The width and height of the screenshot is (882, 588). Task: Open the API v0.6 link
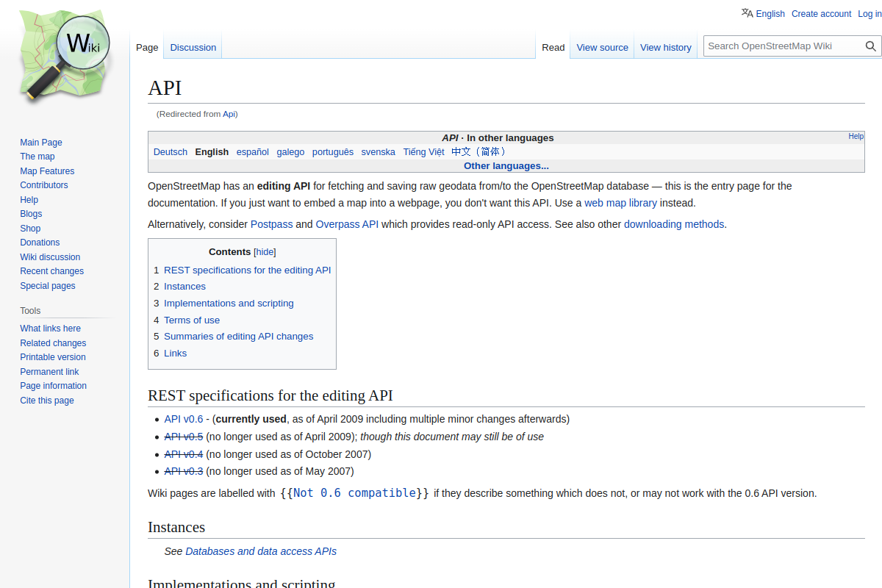pyautogui.click(x=184, y=419)
